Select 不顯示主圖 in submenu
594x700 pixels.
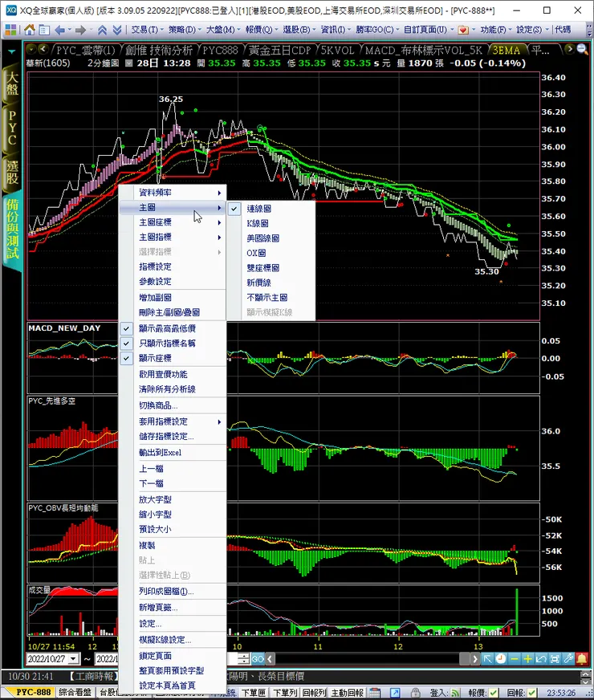271,297
